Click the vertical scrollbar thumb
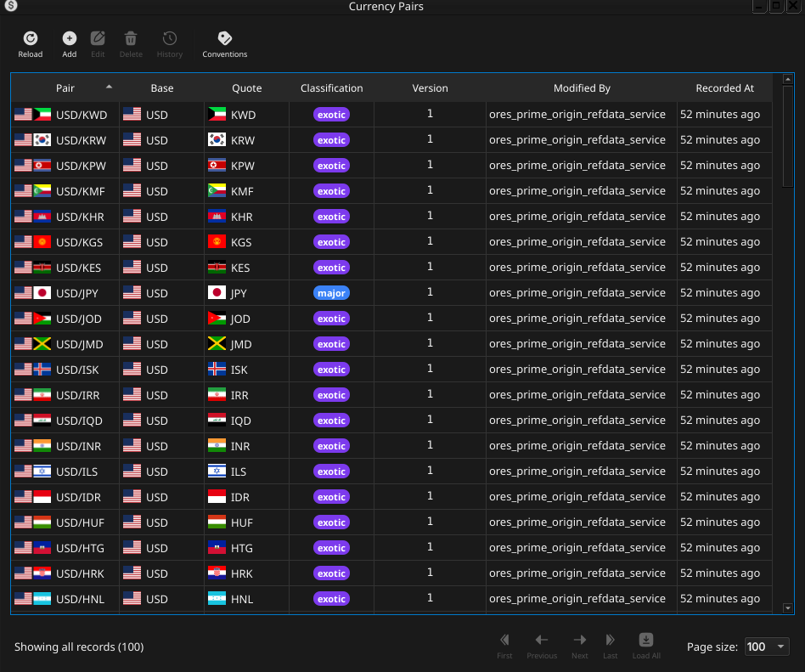 (787, 136)
